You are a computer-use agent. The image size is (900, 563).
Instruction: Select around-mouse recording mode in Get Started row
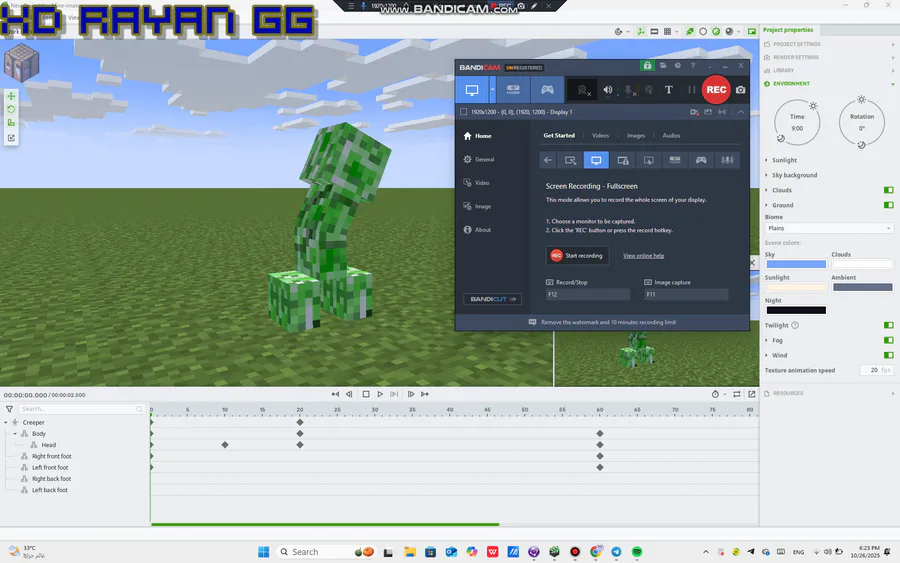649,160
